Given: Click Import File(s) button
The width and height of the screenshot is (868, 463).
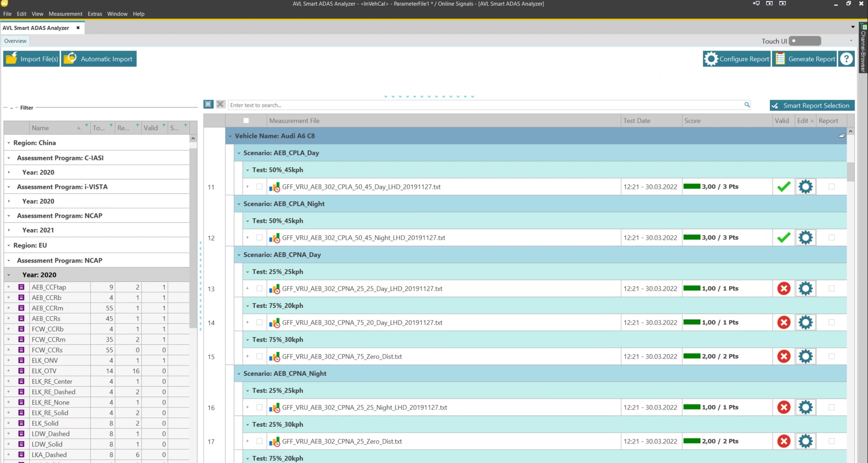Looking at the screenshot, I should point(31,59).
